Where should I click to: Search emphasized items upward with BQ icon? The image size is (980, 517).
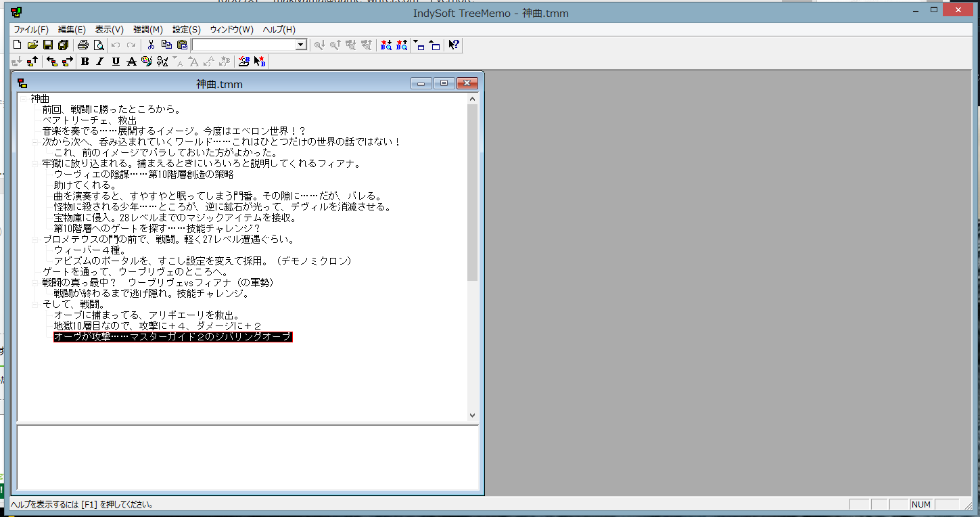[x=402, y=45]
